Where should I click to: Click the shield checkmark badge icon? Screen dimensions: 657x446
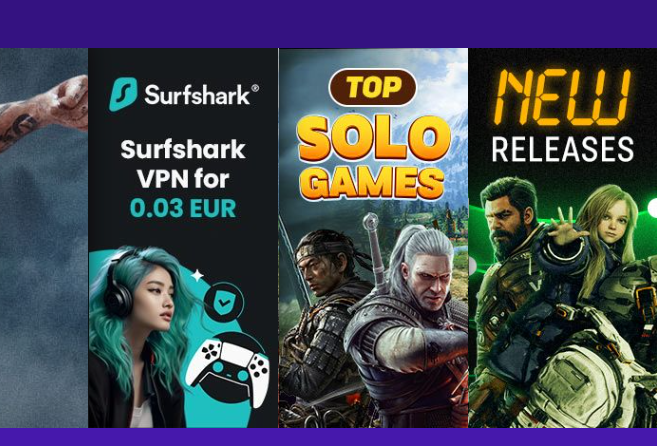(x=224, y=302)
